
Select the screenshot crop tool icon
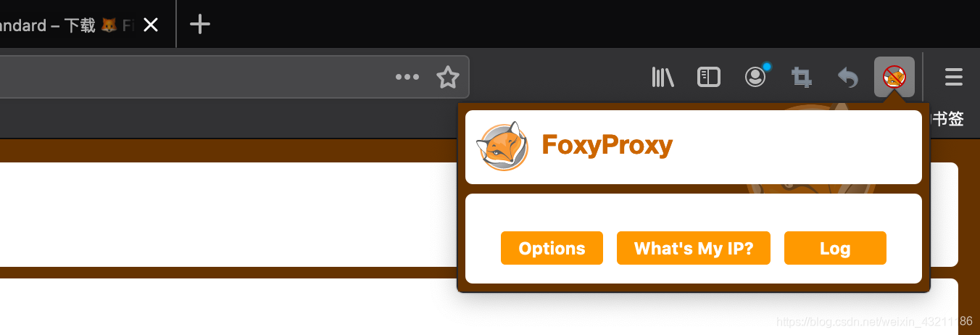[802, 77]
